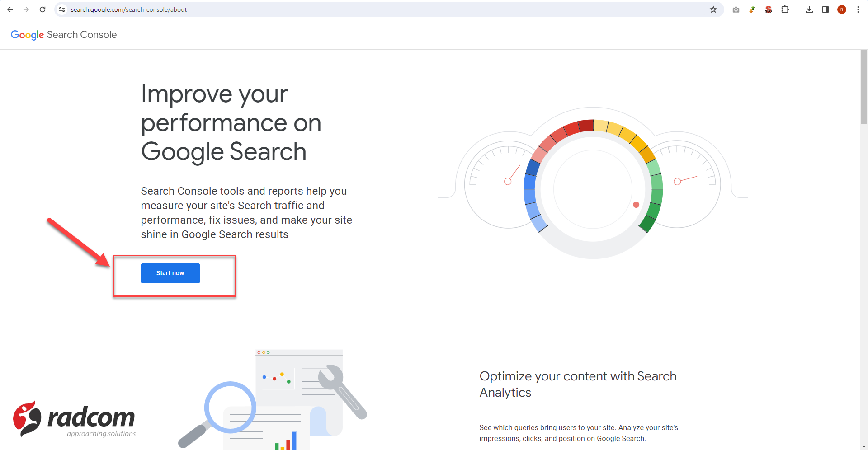Click the site information icon in address bar
Viewport: 868px width, 450px height.
tap(61, 9)
